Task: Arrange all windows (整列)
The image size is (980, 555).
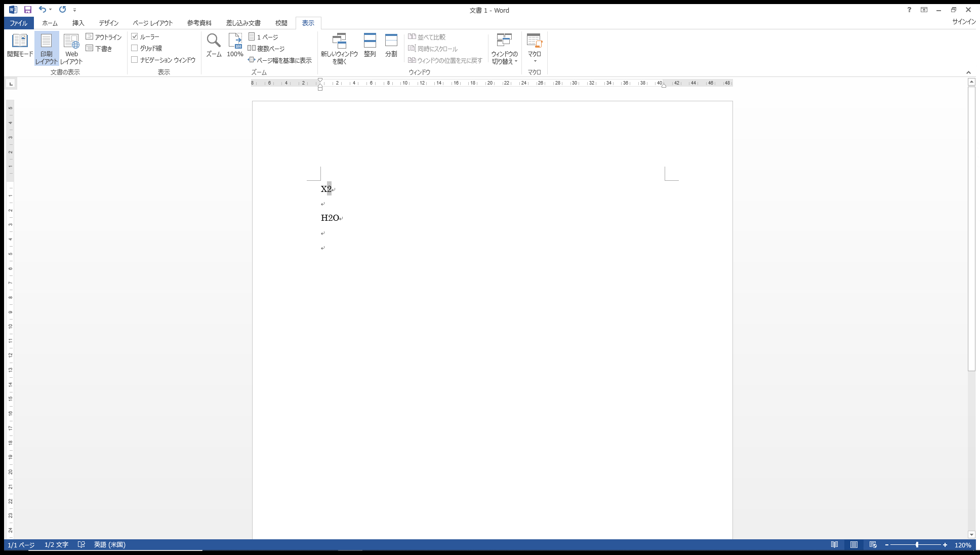Action: point(370,46)
